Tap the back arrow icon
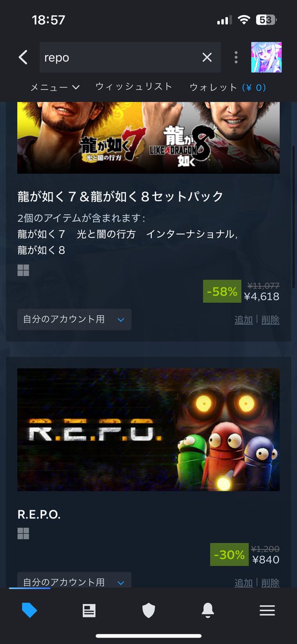 click(23, 57)
